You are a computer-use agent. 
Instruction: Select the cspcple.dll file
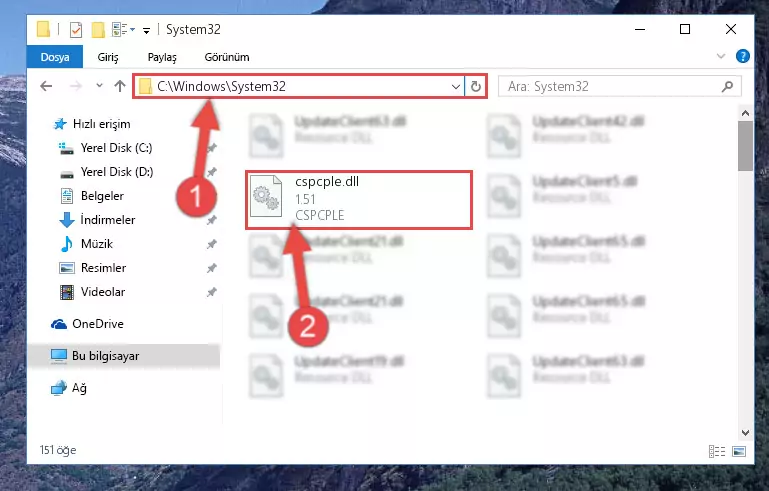point(359,200)
